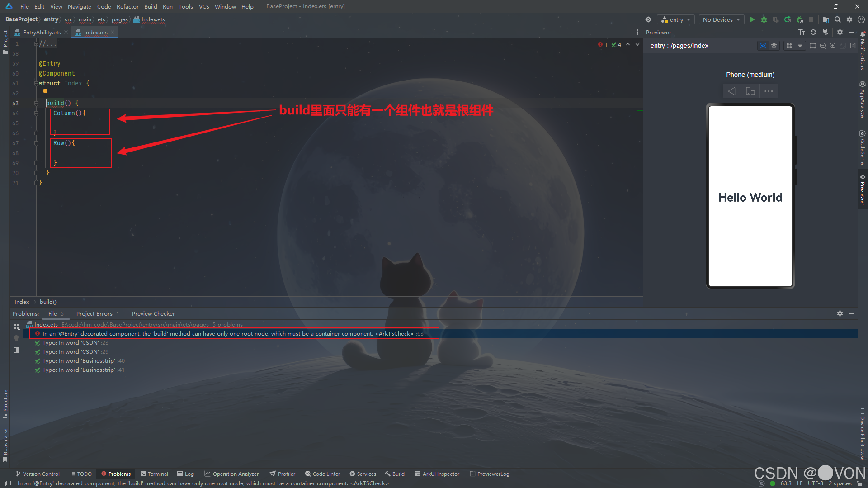Collapse the struct Index block fold marker
Screen dimensions: 868x488
tap(36, 84)
